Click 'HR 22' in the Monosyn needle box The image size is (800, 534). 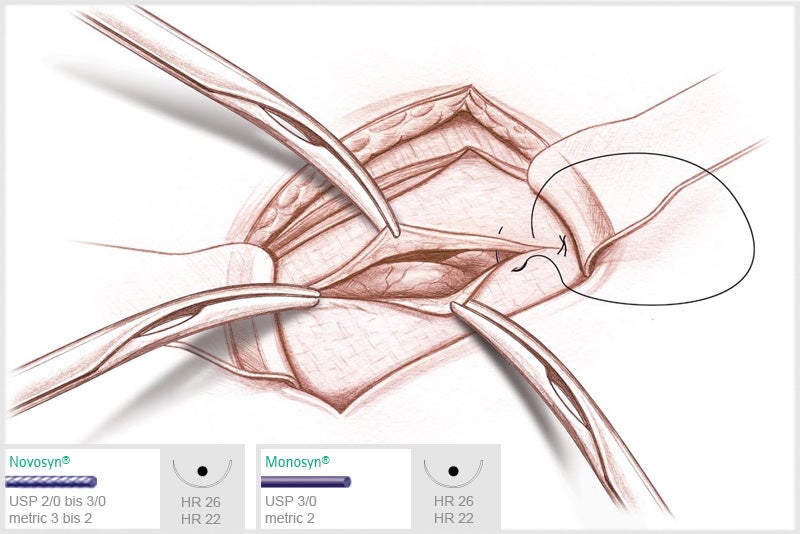(454, 518)
